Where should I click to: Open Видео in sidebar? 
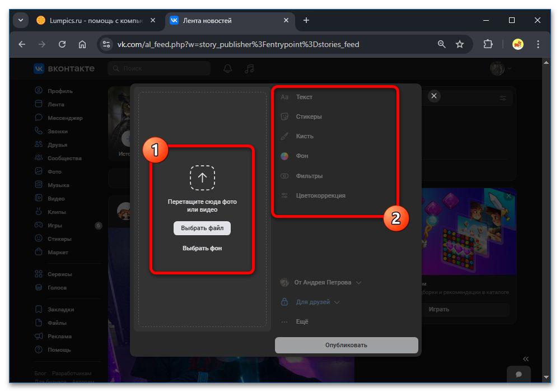(x=50, y=198)
